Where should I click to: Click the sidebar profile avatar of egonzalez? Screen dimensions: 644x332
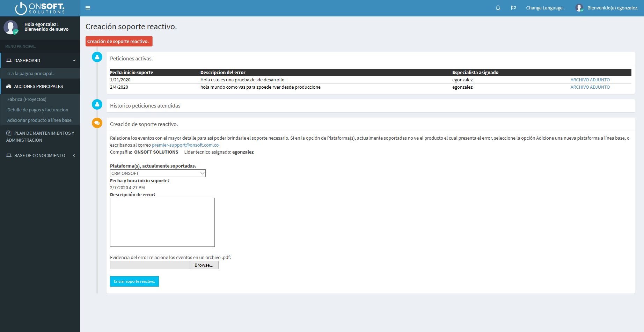pyautogui.click(x=11, y=27)
